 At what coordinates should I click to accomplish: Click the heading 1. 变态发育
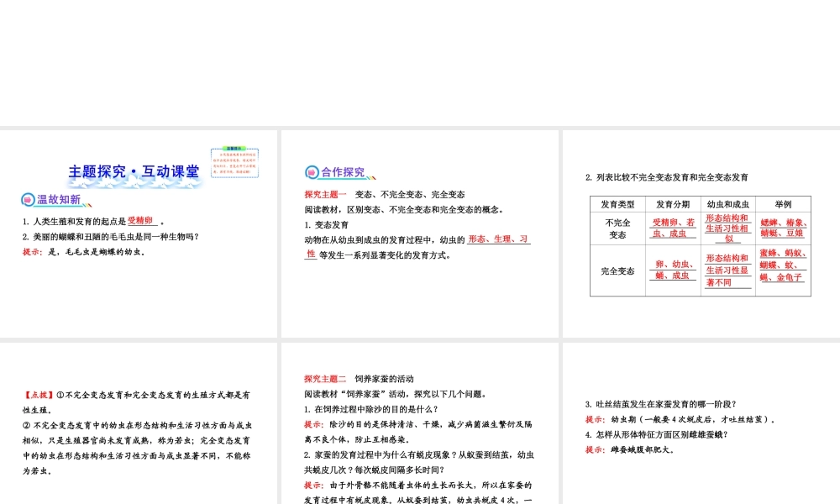[x=326, y=224]
